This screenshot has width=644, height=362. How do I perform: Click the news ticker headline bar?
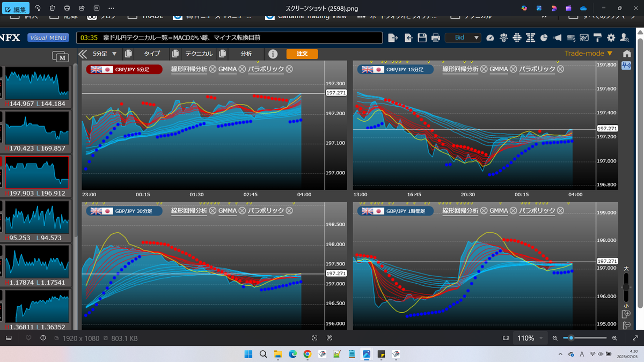[x=229, y=38]
